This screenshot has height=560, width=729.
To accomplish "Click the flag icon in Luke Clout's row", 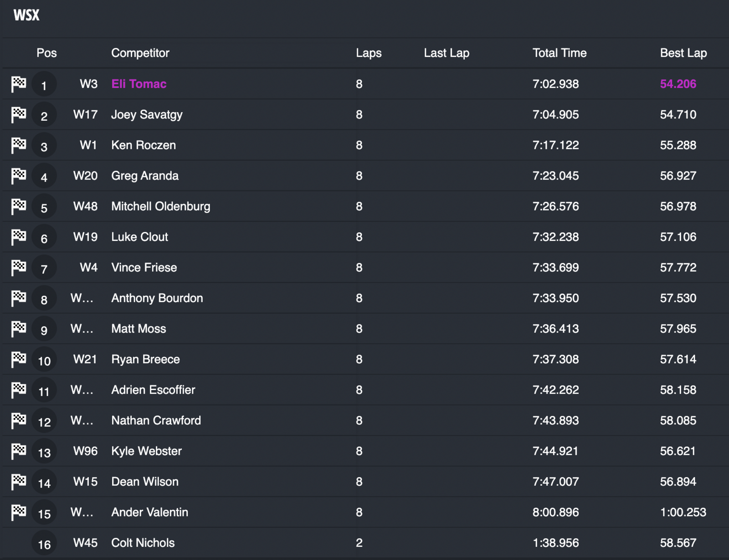I will [19, 237].
